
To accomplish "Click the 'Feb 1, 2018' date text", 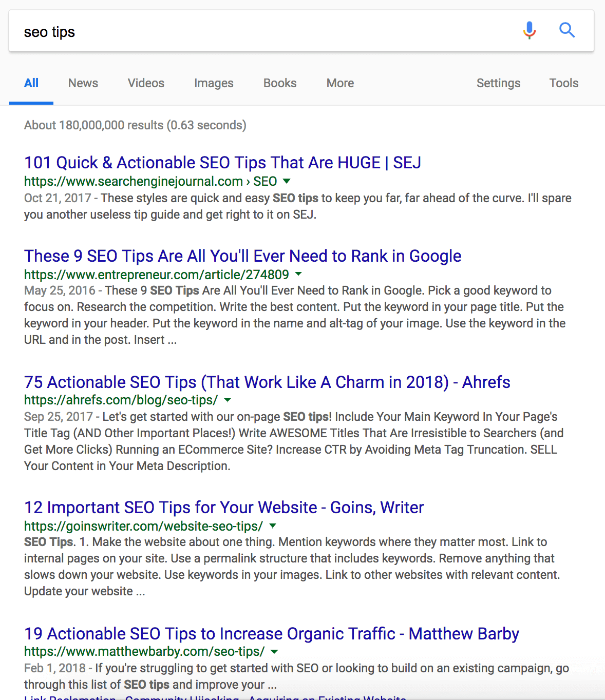I will tap(54, 668).
